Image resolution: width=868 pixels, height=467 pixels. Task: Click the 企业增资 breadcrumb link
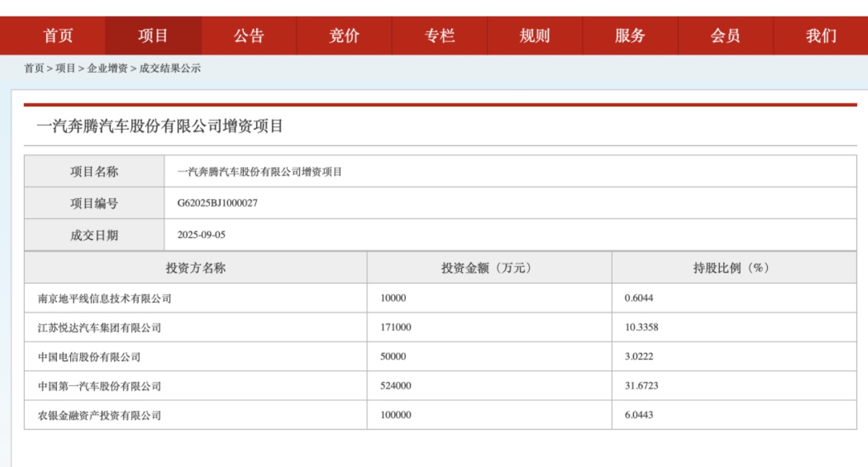click(x=107, y=69)
